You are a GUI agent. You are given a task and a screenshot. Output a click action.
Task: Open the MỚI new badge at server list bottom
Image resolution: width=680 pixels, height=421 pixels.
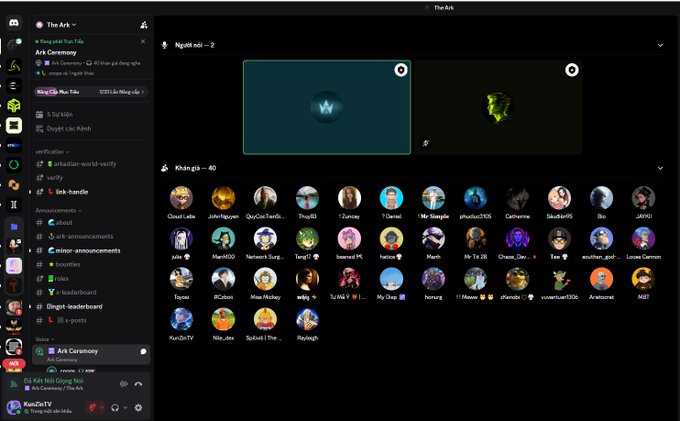click(14, 364)
